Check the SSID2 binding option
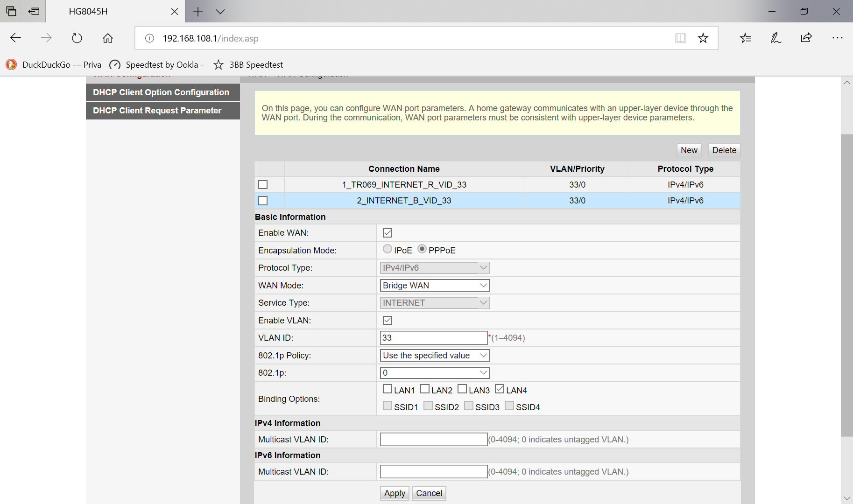 (x=428, y=406)
